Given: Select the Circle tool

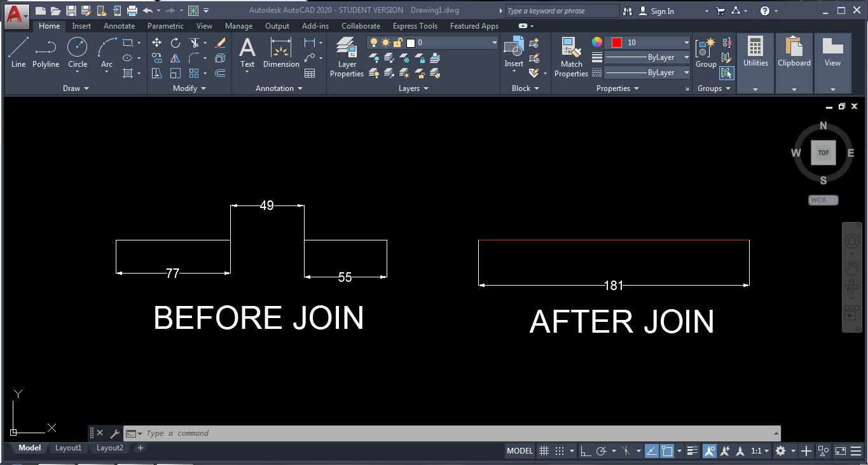Looking at the screenshot, I should (77, 46).
